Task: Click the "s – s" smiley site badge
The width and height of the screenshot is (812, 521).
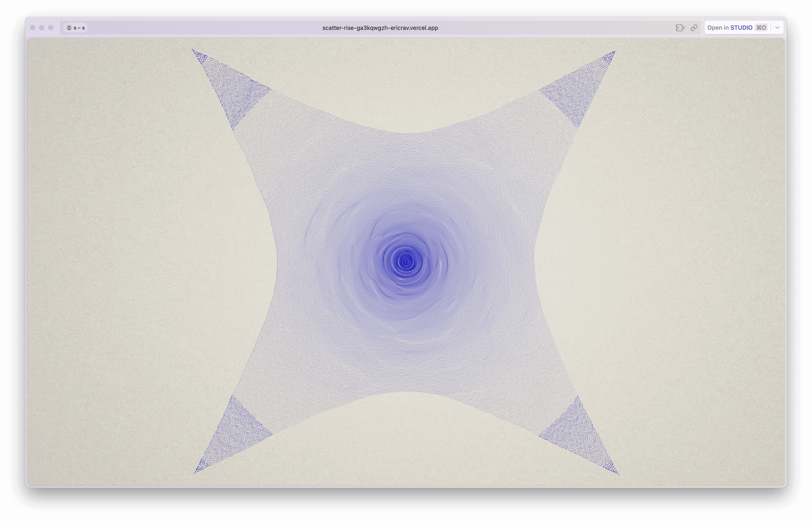Action: 76,28
